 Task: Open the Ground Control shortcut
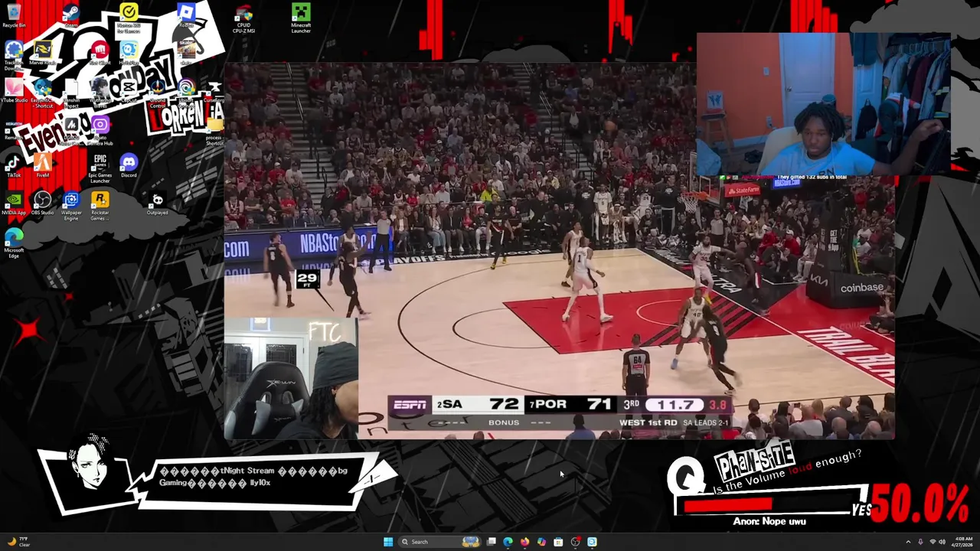point(157,92)
